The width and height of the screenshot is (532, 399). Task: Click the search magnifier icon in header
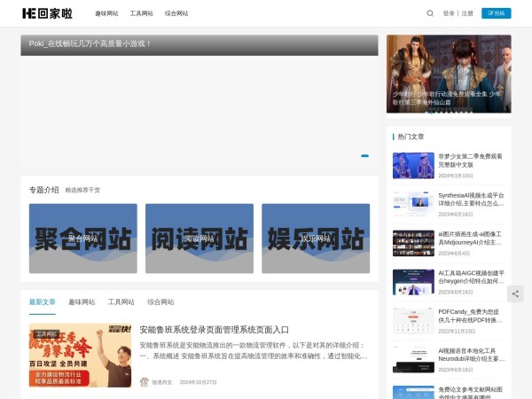click(x=430, y=13)
